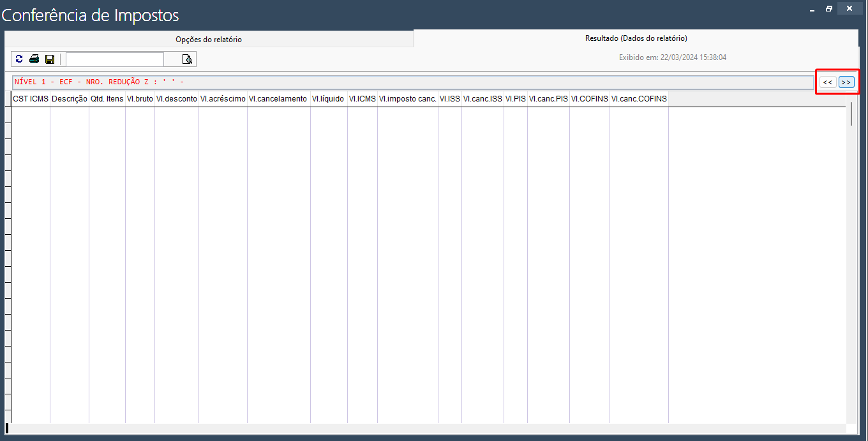The height and width of the screenshot is (441, 868).
Task: Click the Vl.imposto canc. column header
Action: coord(408,99)
